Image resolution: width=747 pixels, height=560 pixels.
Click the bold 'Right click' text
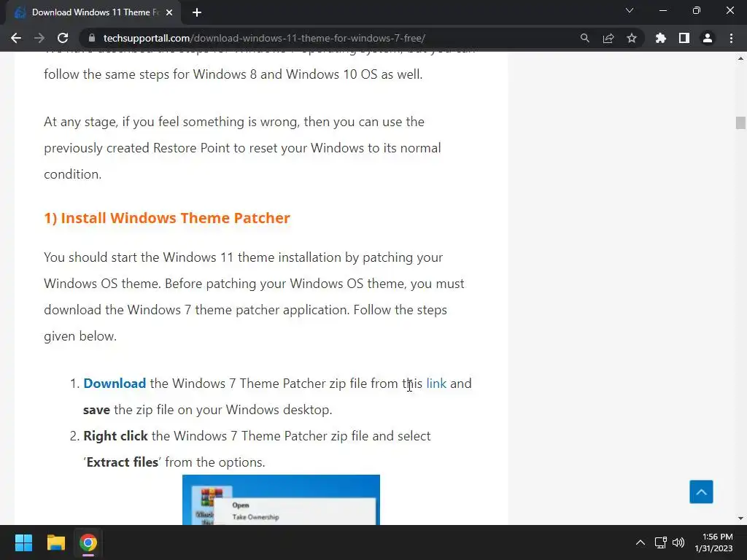tap(115, 436)
